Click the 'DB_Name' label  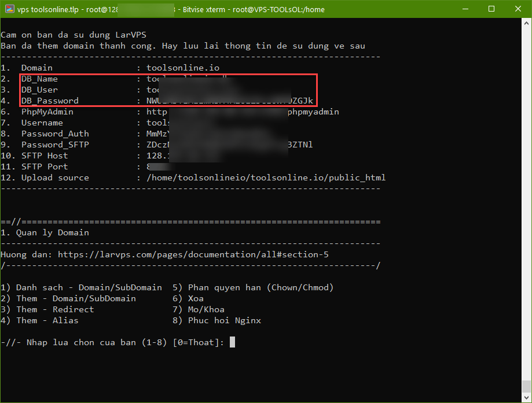pos(39,79)
